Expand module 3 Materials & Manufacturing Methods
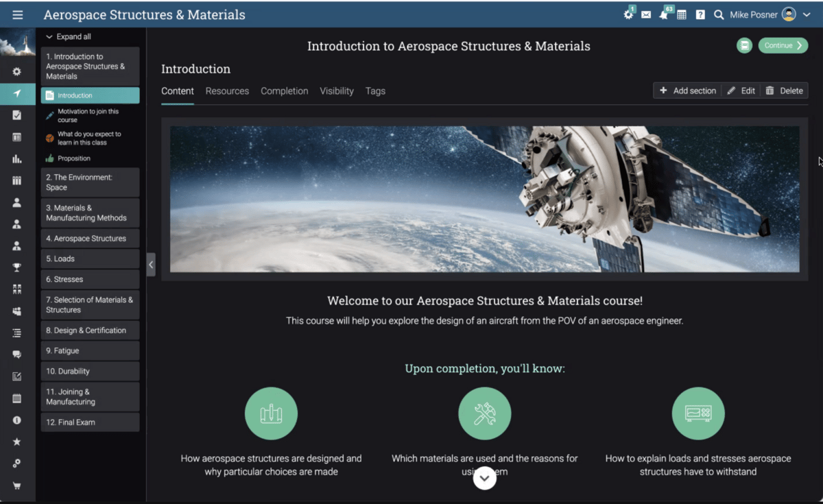 [90, 213]
